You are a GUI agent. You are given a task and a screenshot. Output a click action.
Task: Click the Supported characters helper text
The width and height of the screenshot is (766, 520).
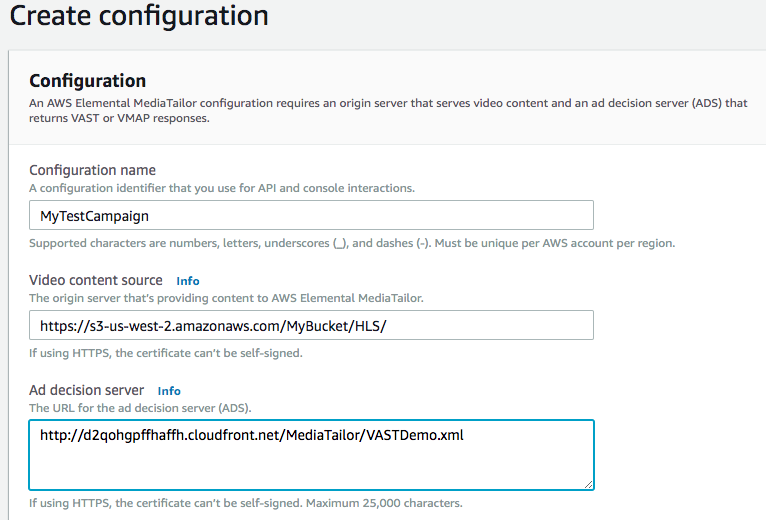click(x=352, y=243)
